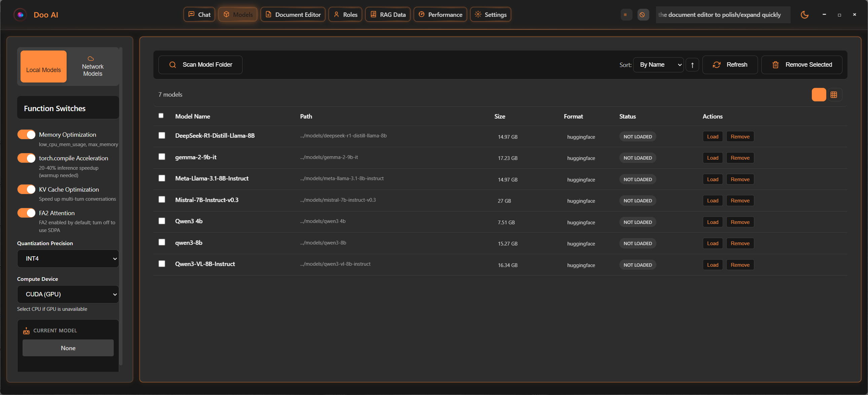Toggle sort direction arrow button
The image size is (868, 395).
pyautogui.click(x=692, y=65)
